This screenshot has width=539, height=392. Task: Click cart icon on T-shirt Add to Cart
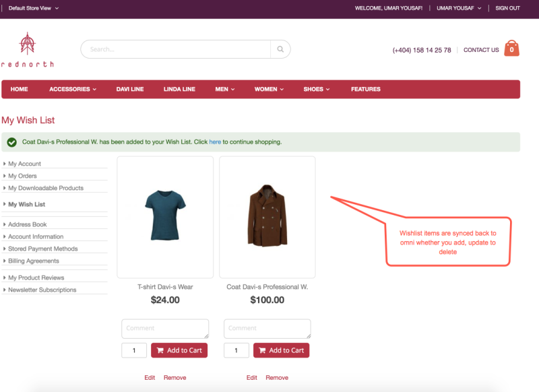[x=160, y=350]
